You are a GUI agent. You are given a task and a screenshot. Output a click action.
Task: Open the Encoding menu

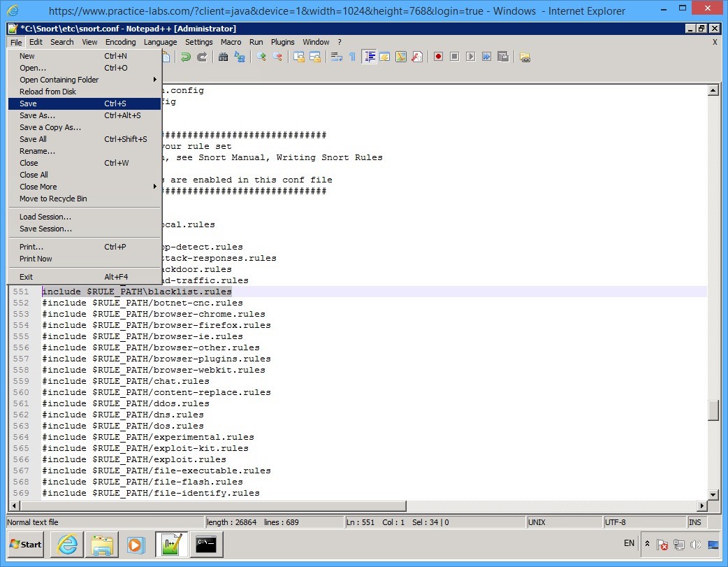pos(120,42)
